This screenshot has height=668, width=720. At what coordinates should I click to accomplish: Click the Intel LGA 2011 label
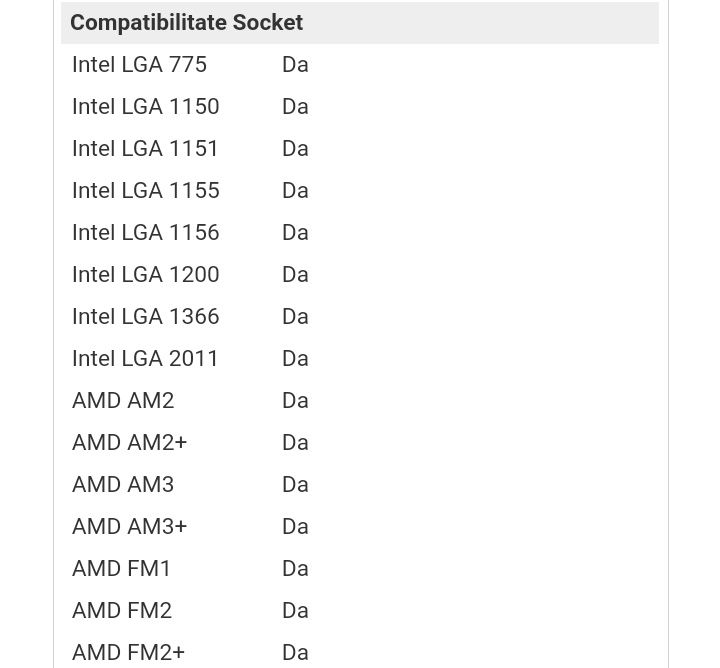coord(145,359)
